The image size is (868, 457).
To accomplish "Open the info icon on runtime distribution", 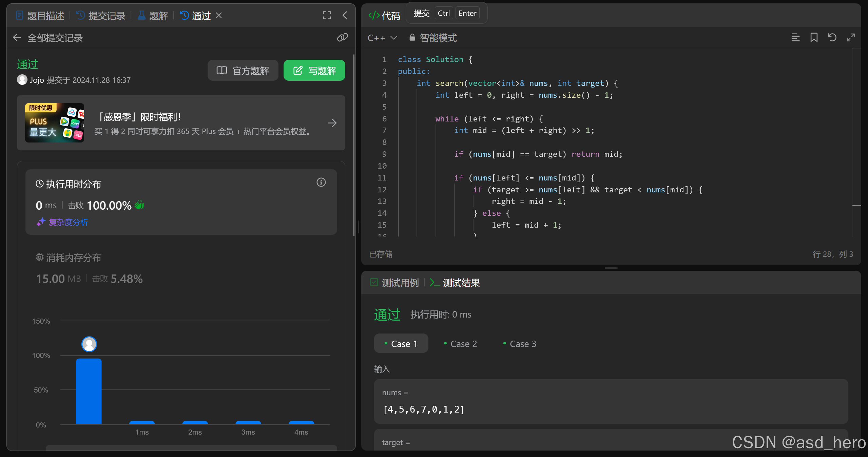I will pyautogui.click(x=321, y=183).
